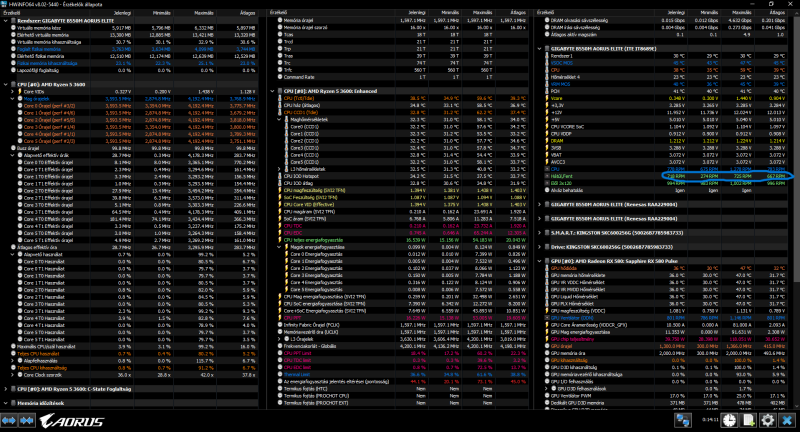Open the remote network connection icon
The height and width of the screenshot is (432, 800).
(x=683, y=420)
